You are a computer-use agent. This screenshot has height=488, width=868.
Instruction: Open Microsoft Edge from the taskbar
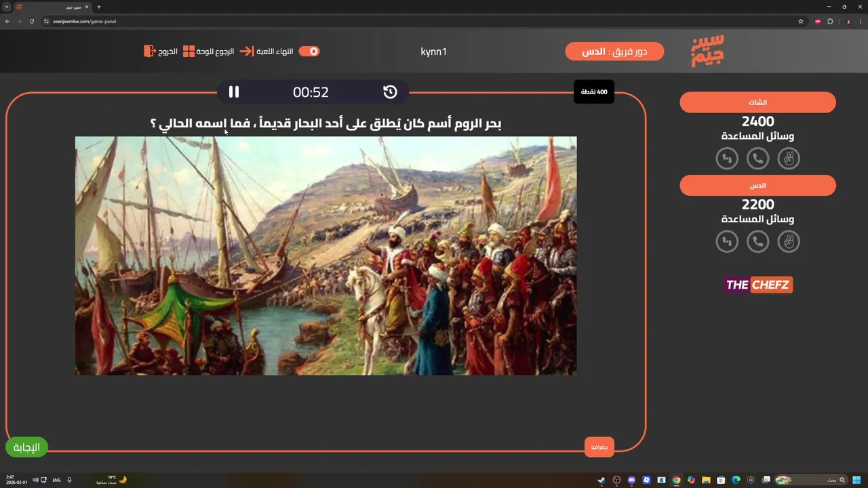click(x=736, y=480)
